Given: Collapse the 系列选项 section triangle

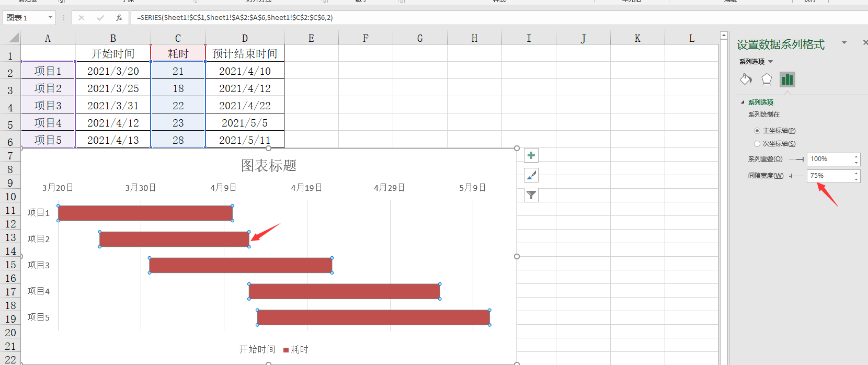Looking at the screenshot, I should point(743,102).
